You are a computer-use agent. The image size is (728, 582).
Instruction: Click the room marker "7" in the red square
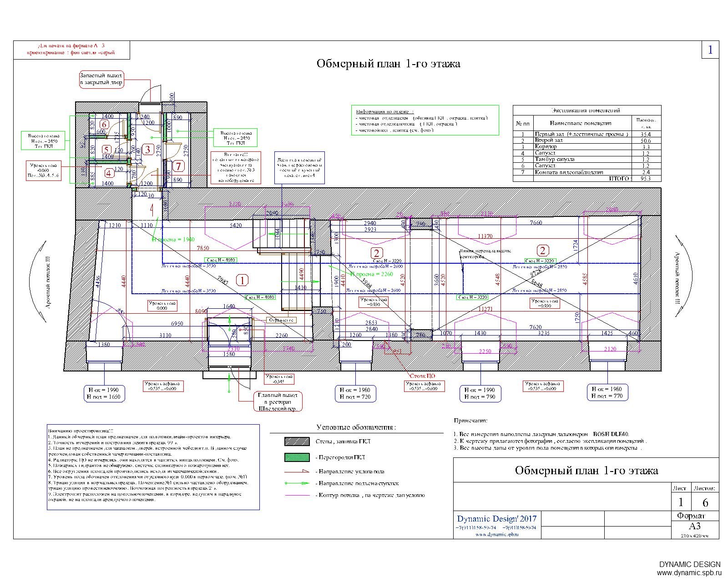(x=179, y=166)
